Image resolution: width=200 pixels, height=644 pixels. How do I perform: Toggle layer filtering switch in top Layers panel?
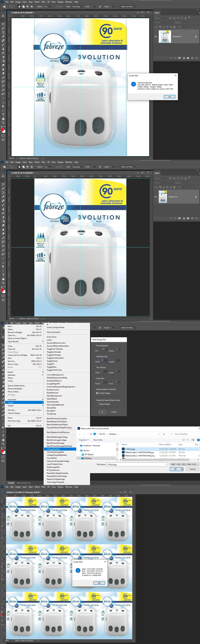(x=189, y=18)
